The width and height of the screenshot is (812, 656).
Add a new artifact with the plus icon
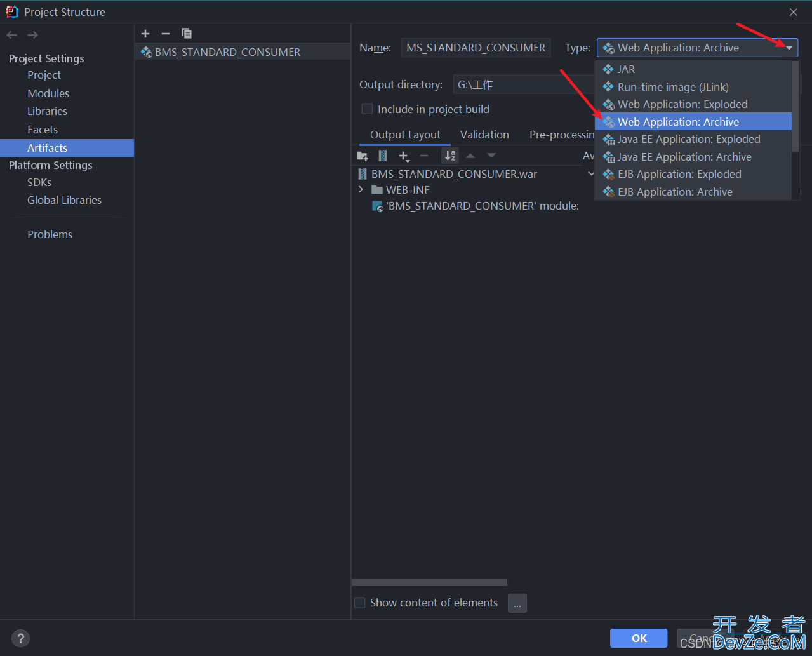[x=145, y=34]
